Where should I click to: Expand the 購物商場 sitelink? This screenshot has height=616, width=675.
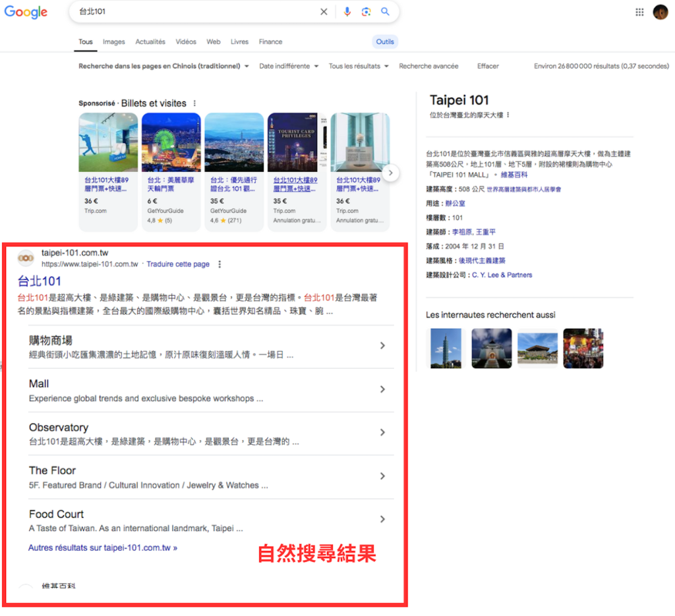coord(211,347)
